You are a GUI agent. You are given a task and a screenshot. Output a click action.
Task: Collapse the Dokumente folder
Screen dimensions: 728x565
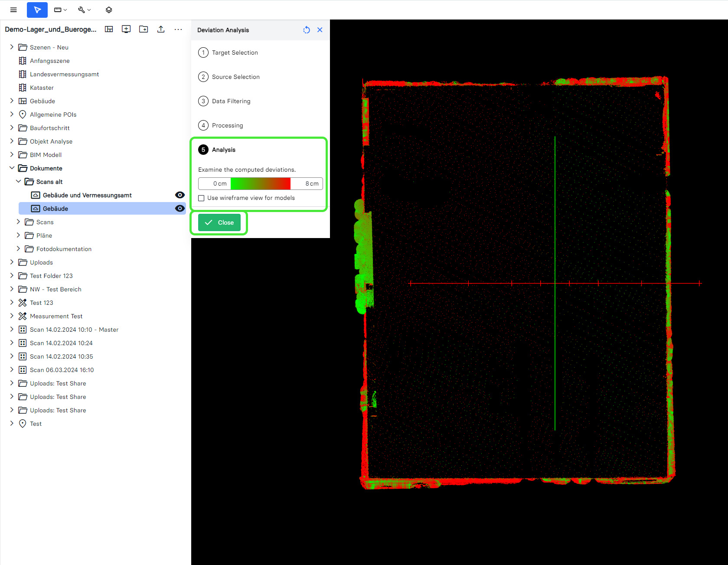12,168
